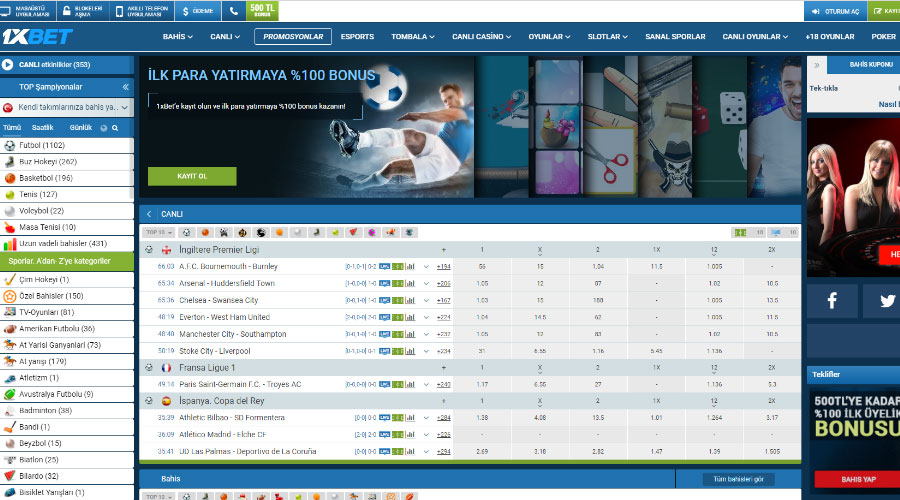Click play icon beside CANLI etkinlikler
The image size is (900, 500).
(x=9, y=64)
